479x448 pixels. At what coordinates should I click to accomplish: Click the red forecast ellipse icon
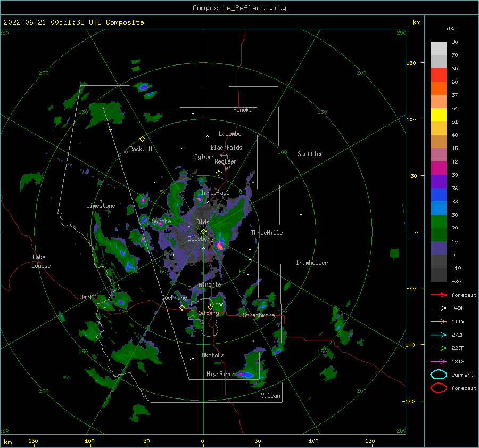click(439, 388)
